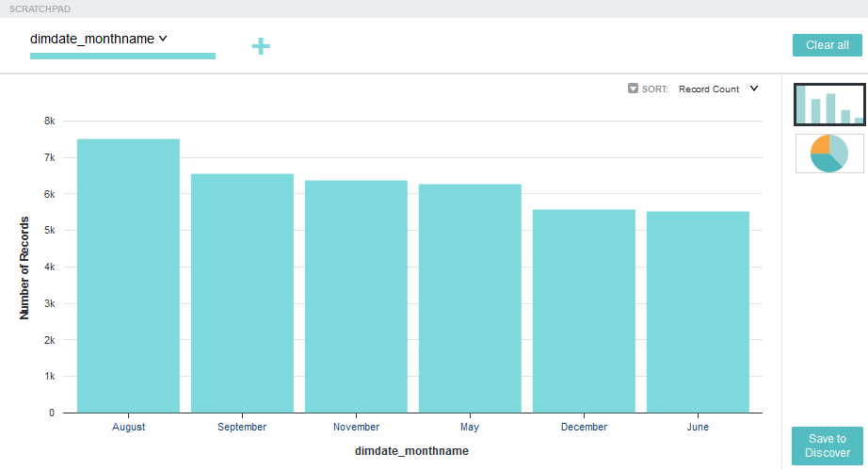Image resolution: width=868 pixels, height=470 pixels.
Task: Click the 5k y-axis tick label
Action: tap(49, 231)
